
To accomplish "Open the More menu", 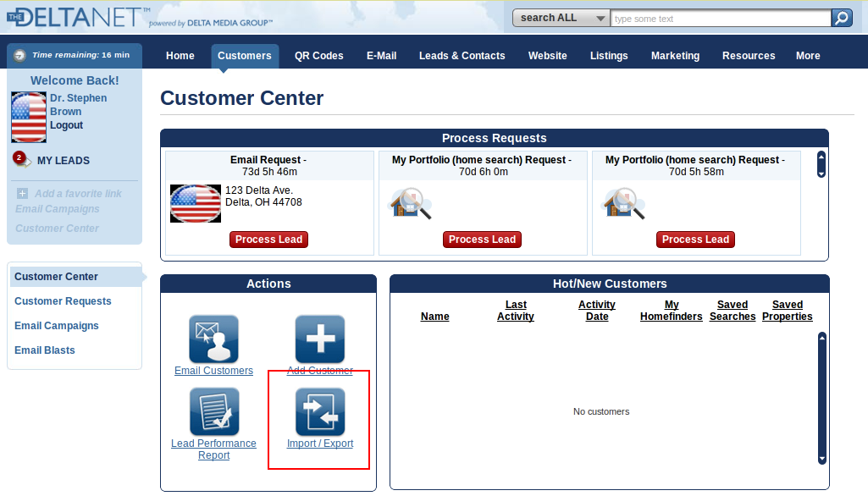I will pyautogui.click(x=808, y=56).
